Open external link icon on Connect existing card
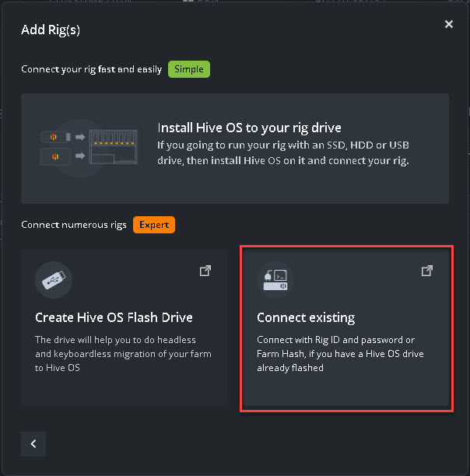The height and width of the screenshot is (476, 470). click(x=427, y=271)
